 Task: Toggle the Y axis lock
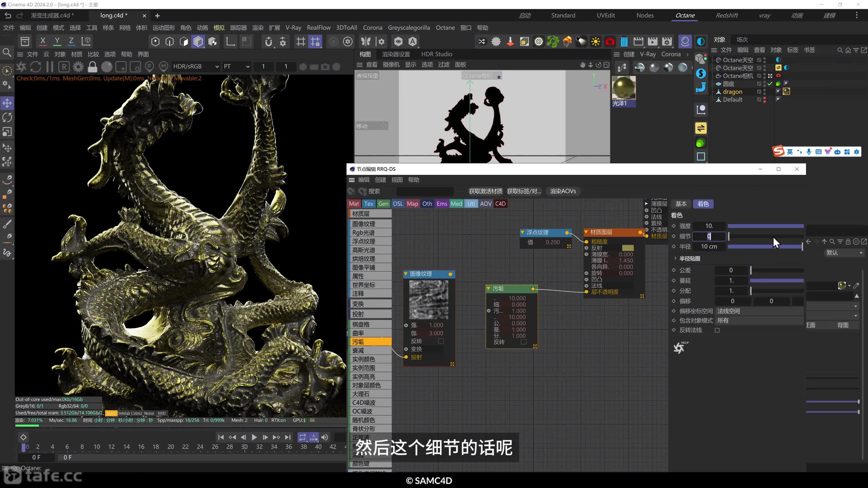click(x=57, y=41)
